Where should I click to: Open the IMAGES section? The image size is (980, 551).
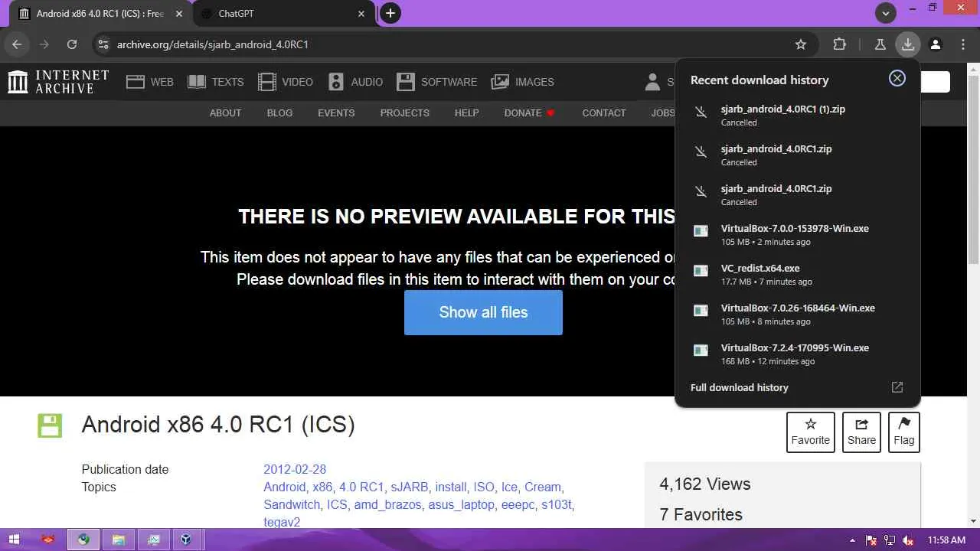pyautogui.click(x=522, y=82)
